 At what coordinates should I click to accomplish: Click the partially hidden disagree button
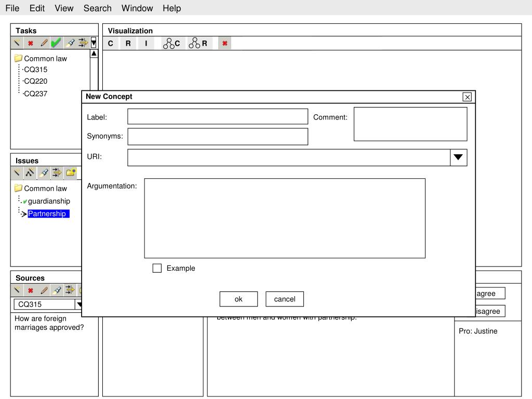[x=490, y=311]
